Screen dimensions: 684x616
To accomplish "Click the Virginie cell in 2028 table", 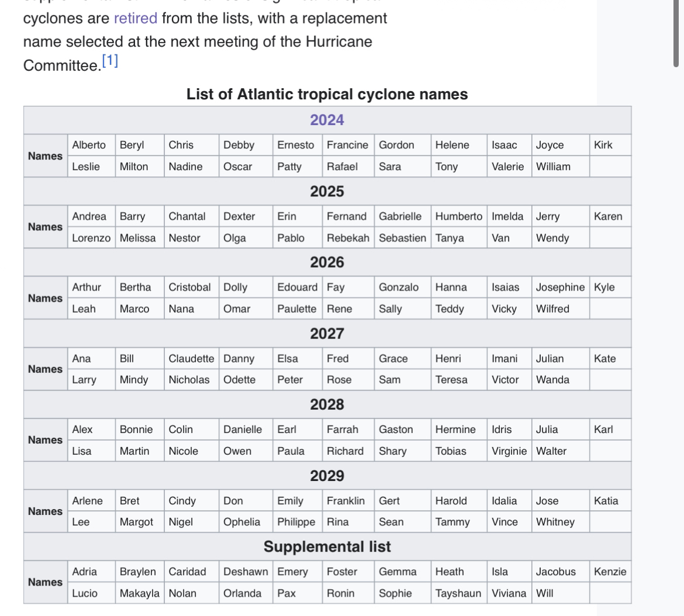I will (x=509, y=451).
